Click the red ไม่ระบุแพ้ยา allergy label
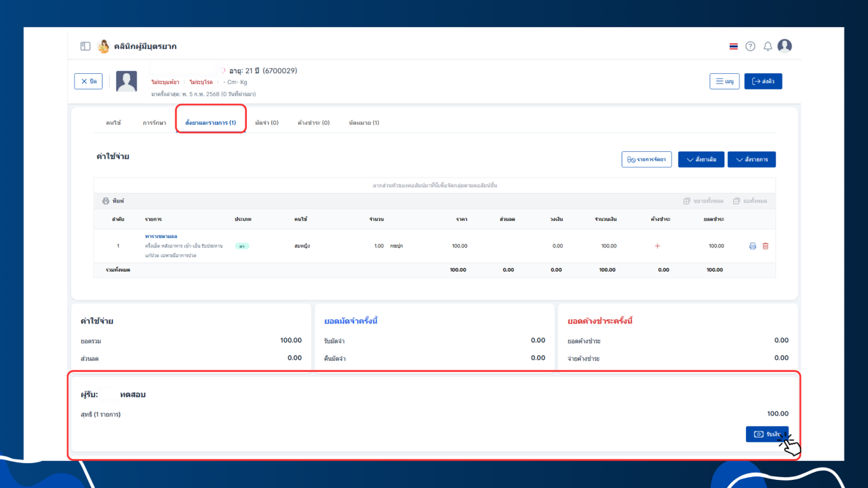868x488 pixels. (166, 82)
